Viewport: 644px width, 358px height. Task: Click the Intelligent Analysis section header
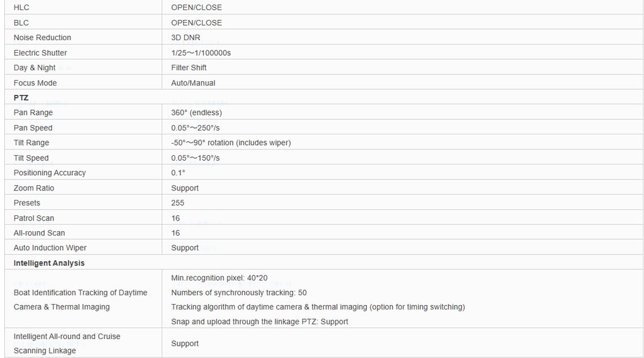49,263
